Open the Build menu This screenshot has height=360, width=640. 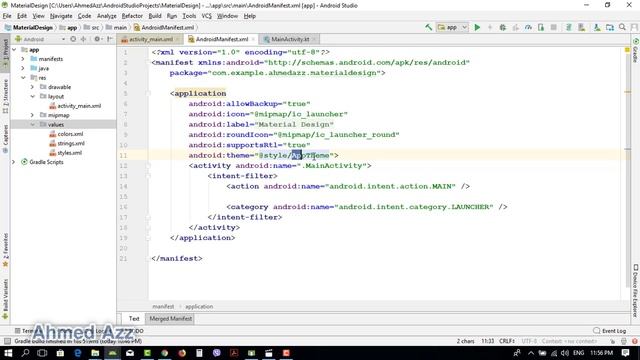tap(155, 16)
